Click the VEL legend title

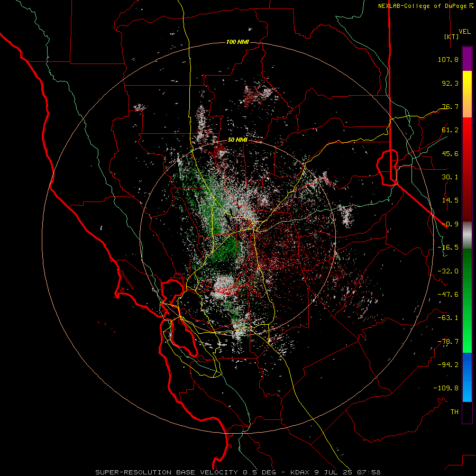coord(465,32)
